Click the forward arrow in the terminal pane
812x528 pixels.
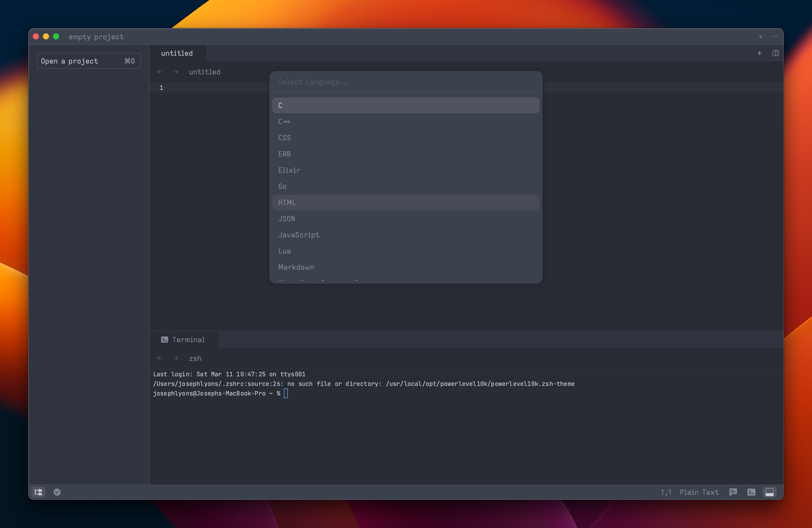pos(175,358)
